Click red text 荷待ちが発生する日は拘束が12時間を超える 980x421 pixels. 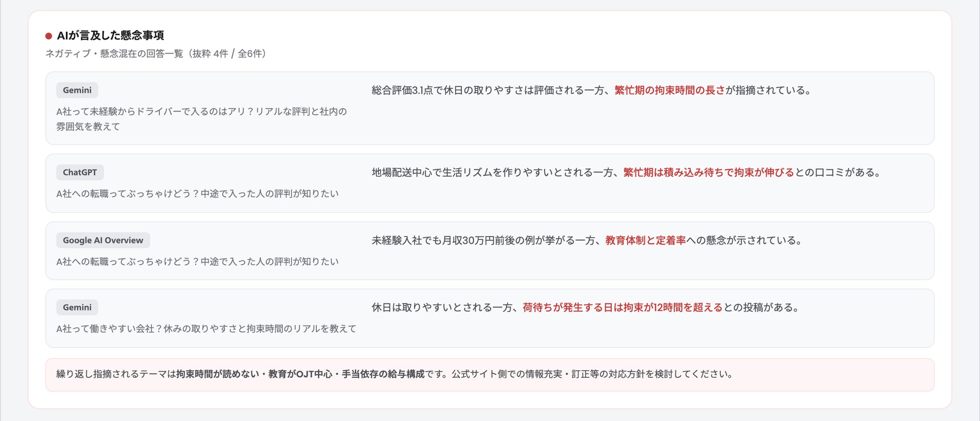(x=622, y=307)
